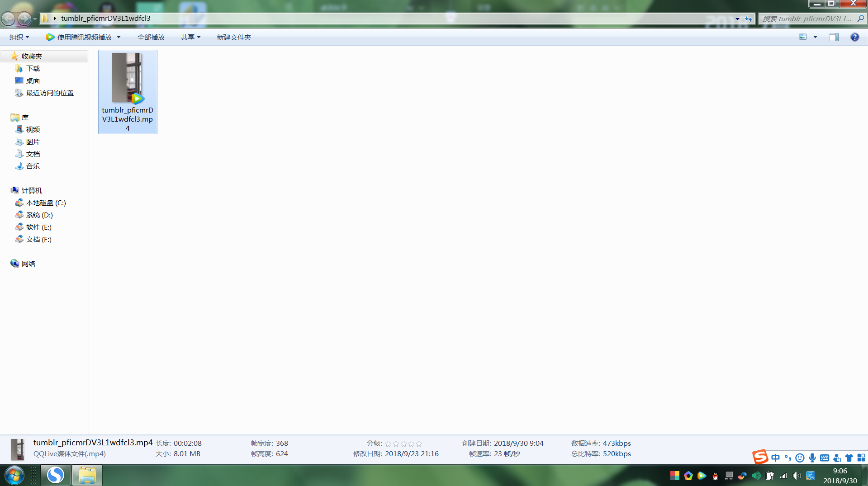Open 本地磁盘 (C:) drive
This screenshot has height=486, width=868.
pos(46,203)
